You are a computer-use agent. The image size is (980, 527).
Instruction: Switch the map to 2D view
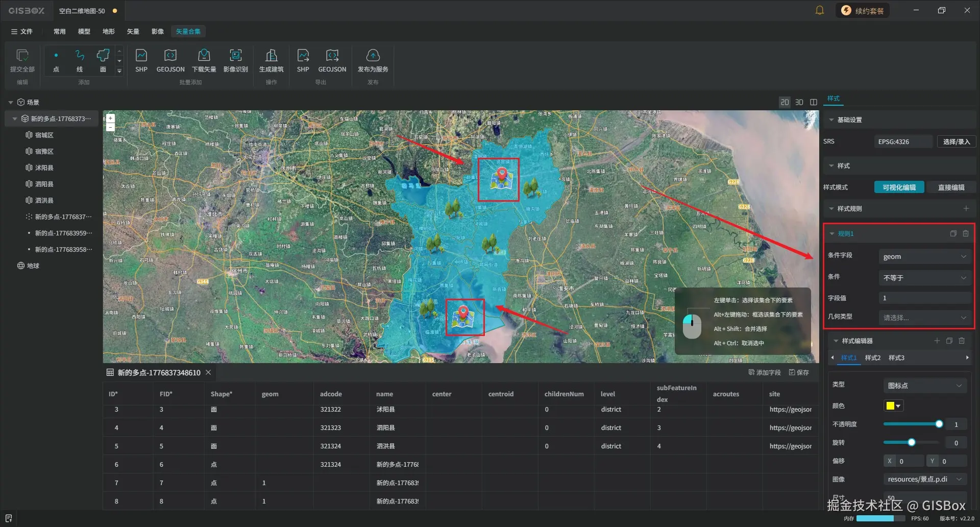point(785,102)
